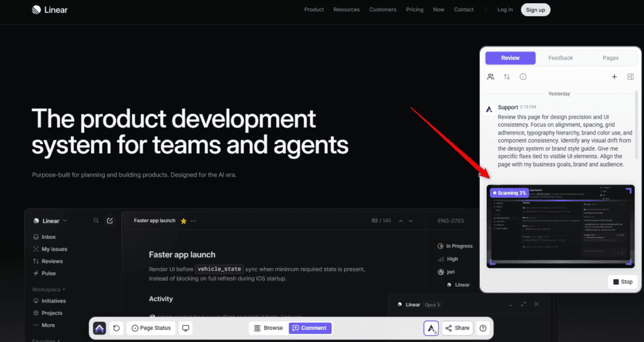Open Reviews in the sidebar
This screenshot has height=342, width=644.
48,261
